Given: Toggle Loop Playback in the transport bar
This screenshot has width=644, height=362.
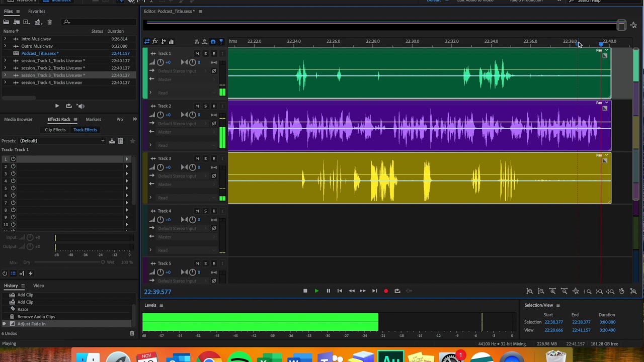Looking at the screenshot, I should (397, 291).
